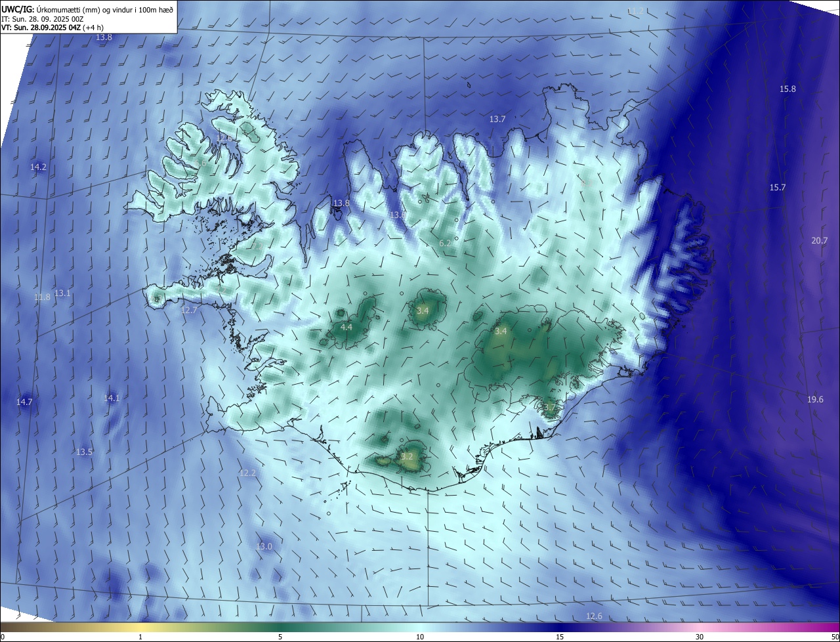Click the 13.0 value label
This screenshot has width=840, height=642.
[264, 547]
